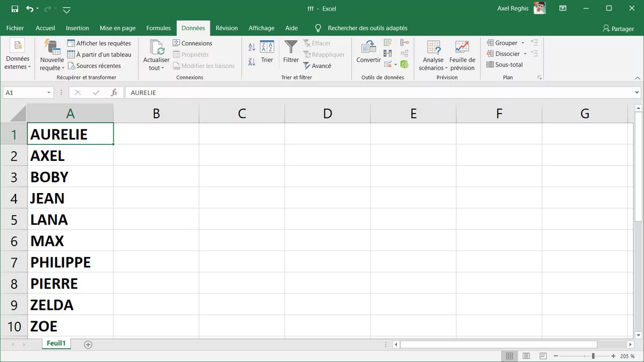Open Données externes dropdown
This screenshot has width=644, height=362.
[17, 55]
